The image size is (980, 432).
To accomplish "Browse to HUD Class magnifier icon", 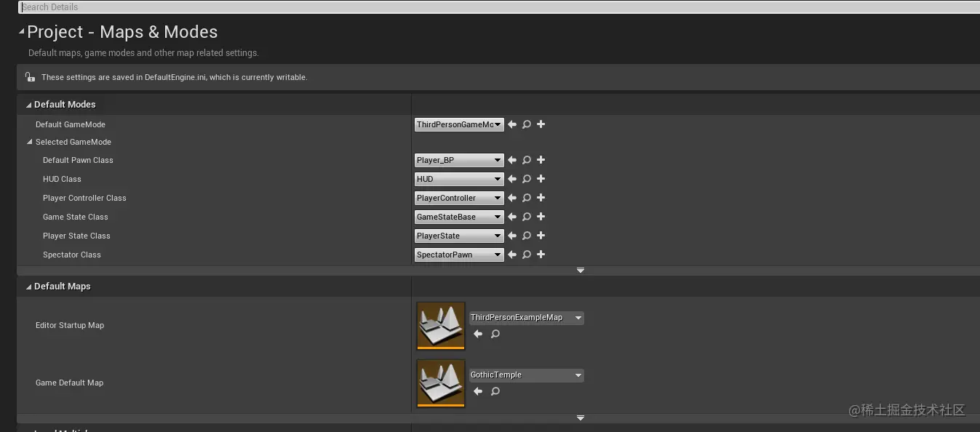I will click(527, 179).
